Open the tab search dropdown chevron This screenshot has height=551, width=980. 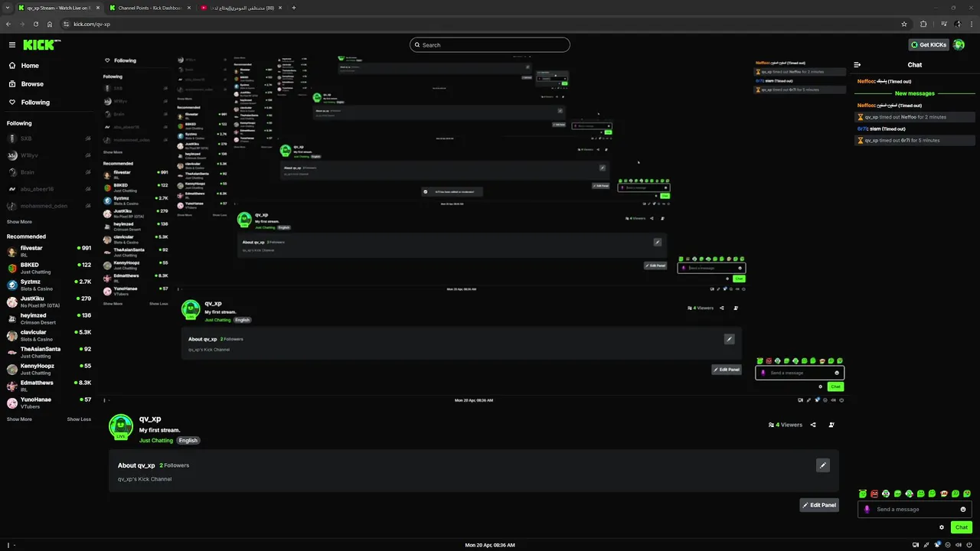(7, 8)
